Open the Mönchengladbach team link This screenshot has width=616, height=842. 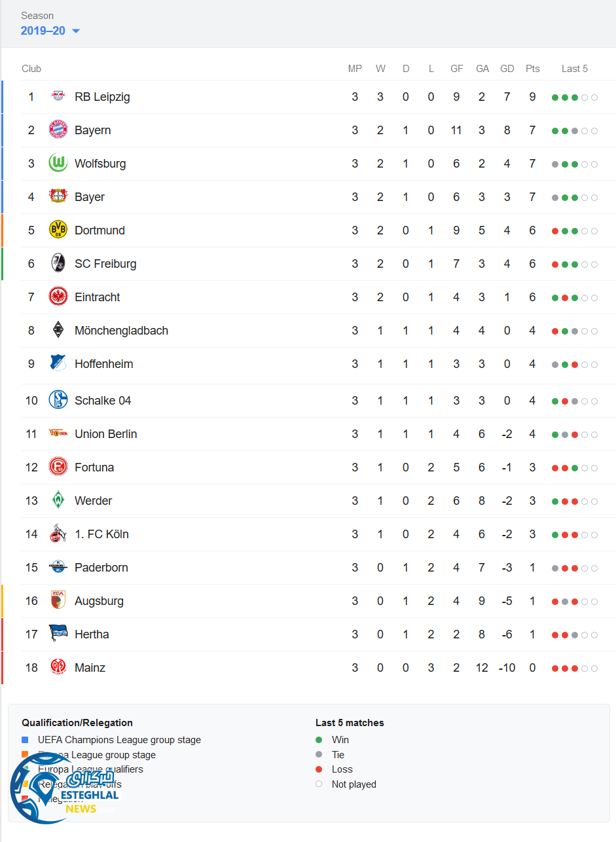[121, 331]
